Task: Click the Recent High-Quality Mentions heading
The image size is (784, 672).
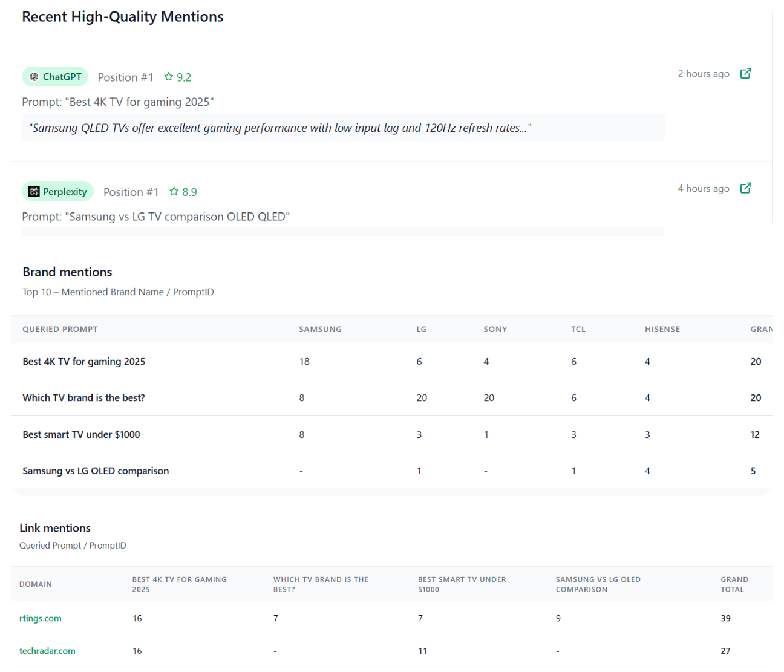Action: click(x=123, y=16)
